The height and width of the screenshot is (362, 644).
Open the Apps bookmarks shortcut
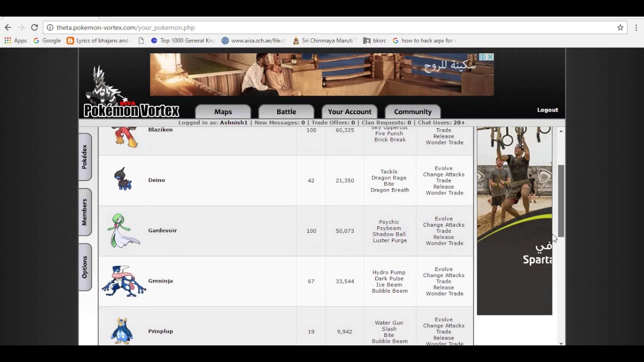[16, 41]
